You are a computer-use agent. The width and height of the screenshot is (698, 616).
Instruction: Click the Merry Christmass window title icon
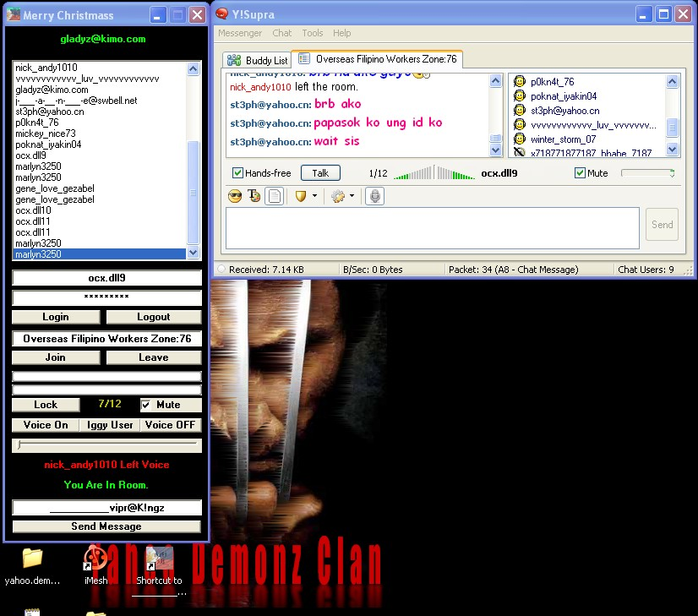[x=14, y=14]
